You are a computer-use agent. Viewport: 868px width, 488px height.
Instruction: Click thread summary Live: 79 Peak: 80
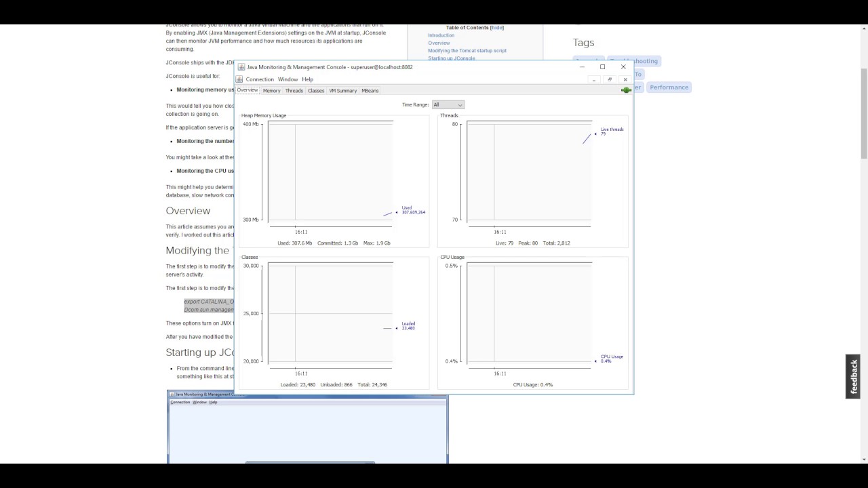[x=517, y=243]
